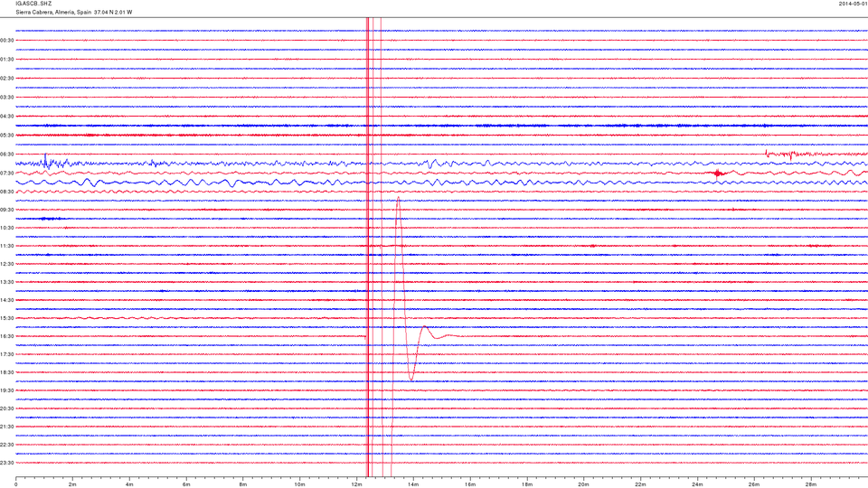Select the 09:30 time label
The height and width of the screenshot is (488, 868).
point(7,210)
